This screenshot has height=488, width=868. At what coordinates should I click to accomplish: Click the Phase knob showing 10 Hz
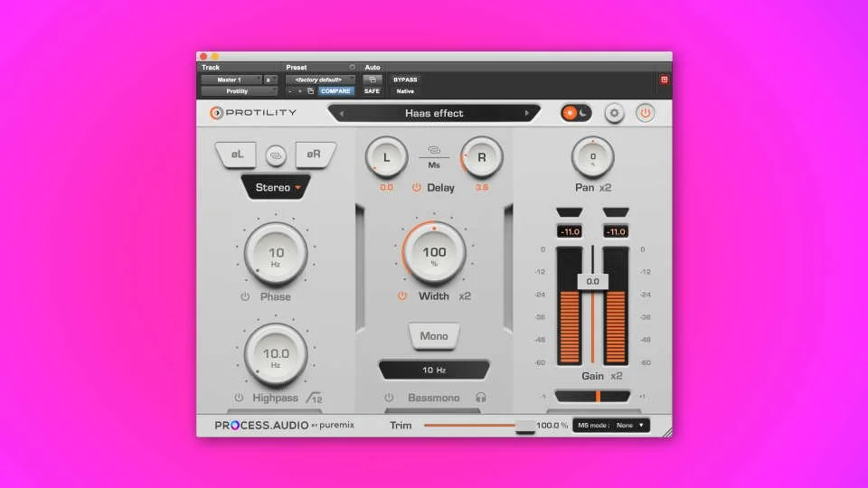click(x=276, y=253)
